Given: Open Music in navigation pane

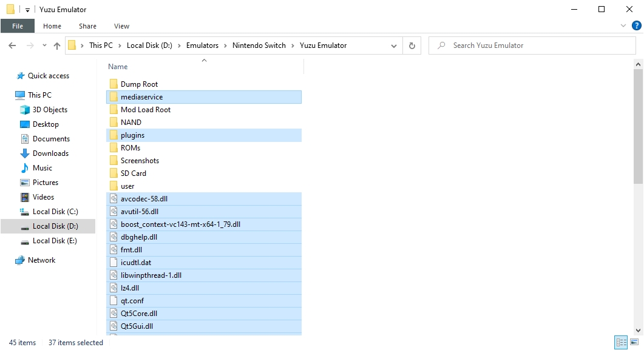Looking at the screenshot, I should [42, 168].
